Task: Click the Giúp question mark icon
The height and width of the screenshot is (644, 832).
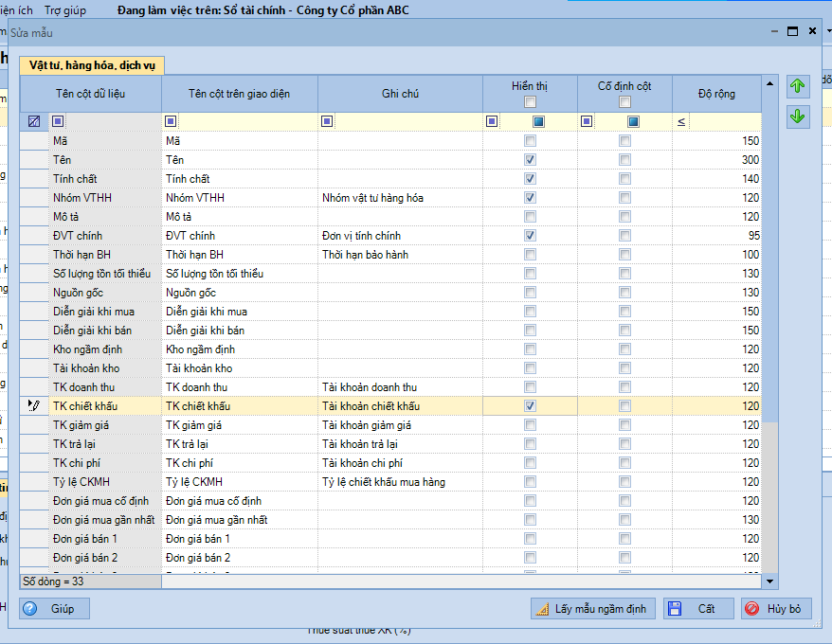Action: coord(30,608)
